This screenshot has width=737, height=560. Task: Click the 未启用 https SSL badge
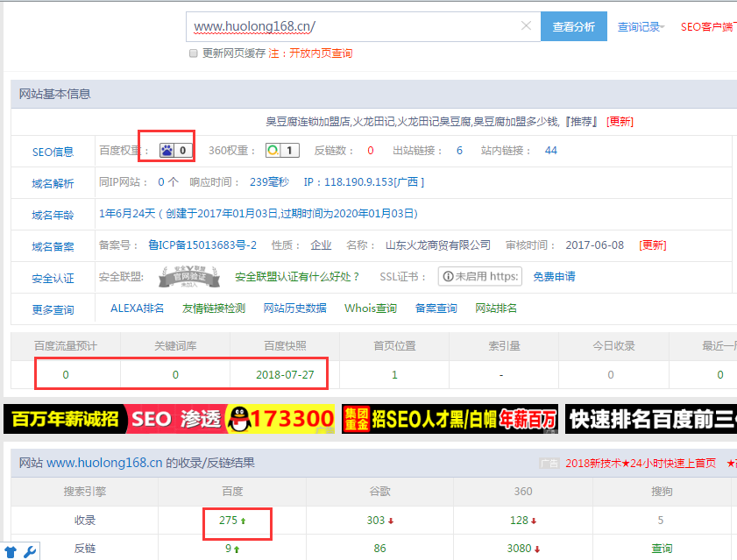coord(480,276)
